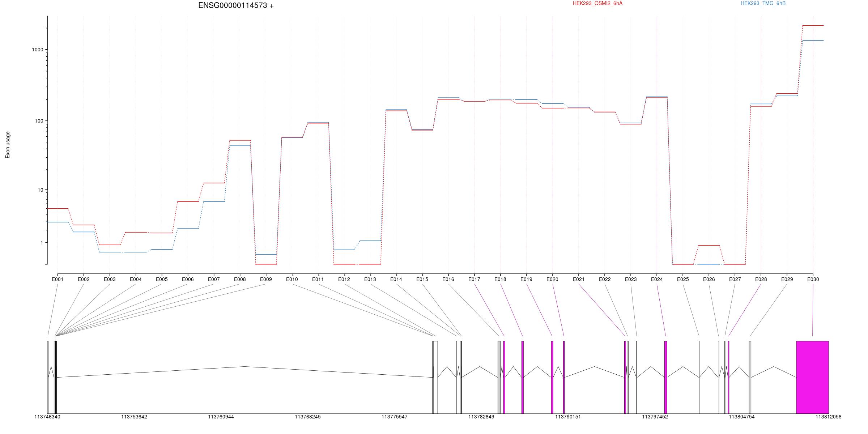
Task: Click exon label E006
Action: coord(188,279)
